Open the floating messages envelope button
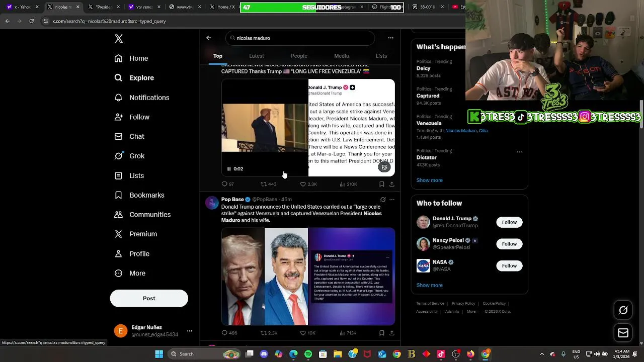644x362 pixels. point(623,333)
